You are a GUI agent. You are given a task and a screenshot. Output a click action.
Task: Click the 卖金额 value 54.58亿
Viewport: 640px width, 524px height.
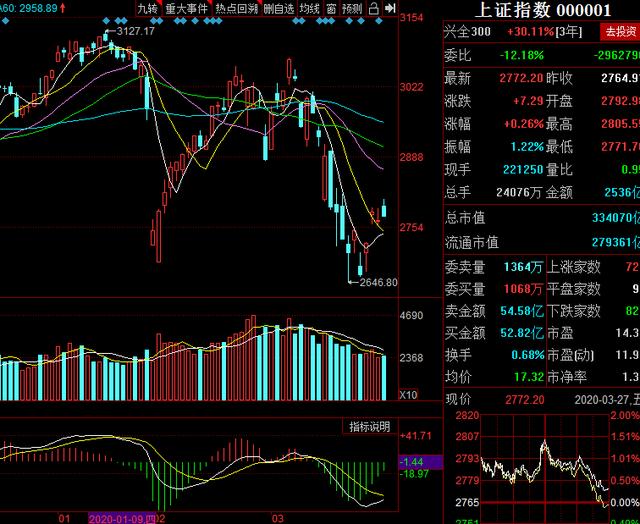[522, 311]
